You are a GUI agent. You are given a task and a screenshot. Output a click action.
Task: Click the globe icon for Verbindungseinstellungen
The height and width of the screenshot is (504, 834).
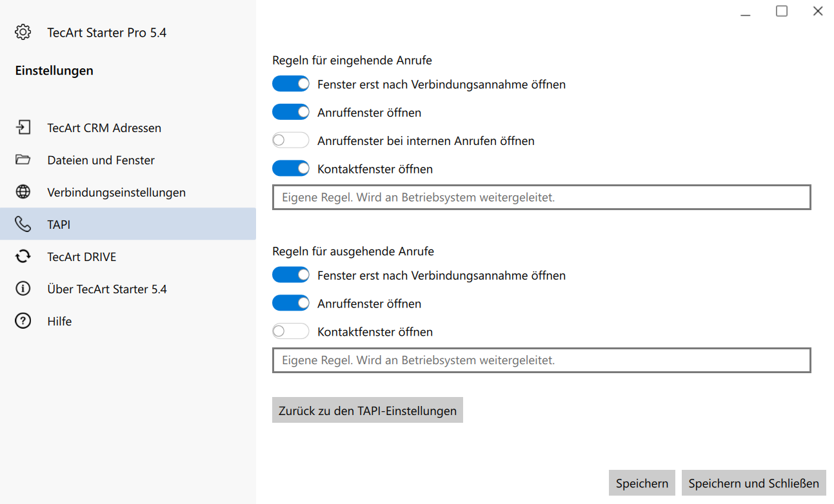(23, 192)
